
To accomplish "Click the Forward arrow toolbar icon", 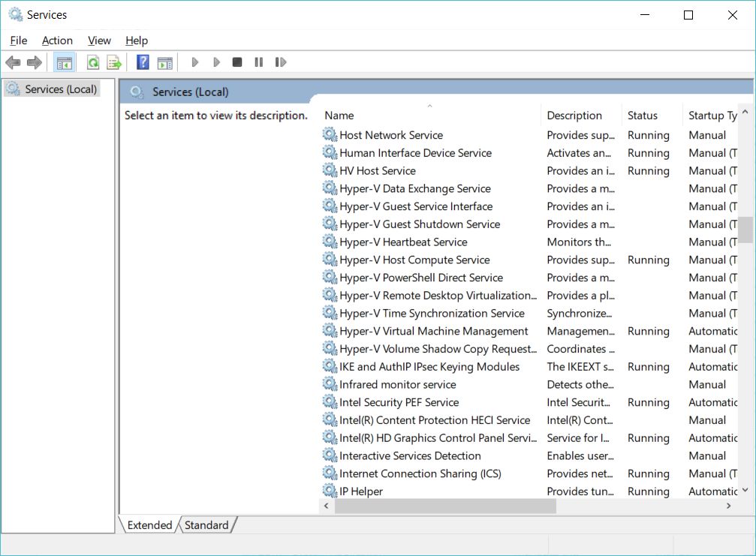I will click(35, 62).
